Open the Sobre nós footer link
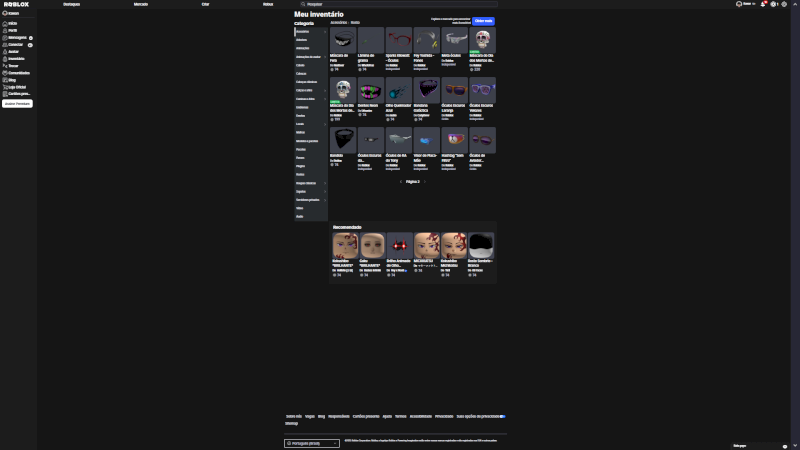 (294, 416)
